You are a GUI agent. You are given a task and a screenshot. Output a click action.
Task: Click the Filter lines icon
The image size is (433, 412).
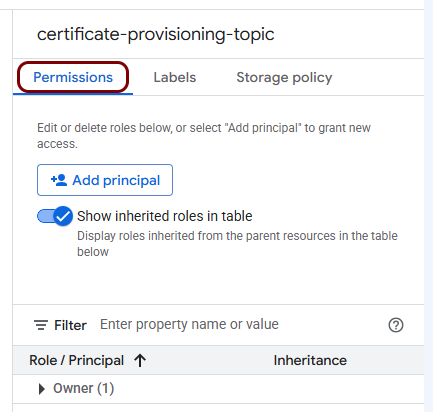tap(41, 325)
